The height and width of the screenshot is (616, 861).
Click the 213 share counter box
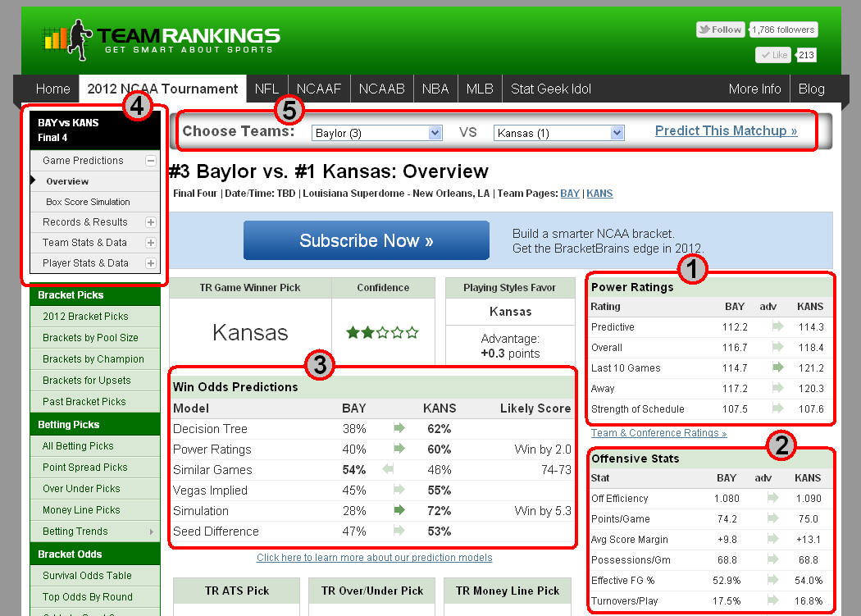click(807, 55)
